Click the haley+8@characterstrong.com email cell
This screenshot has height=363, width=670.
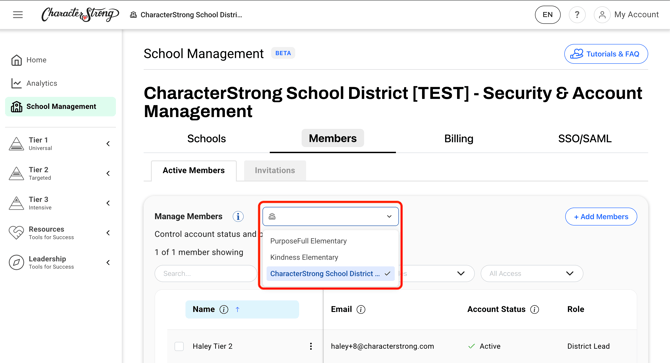[x=382, y=346]
